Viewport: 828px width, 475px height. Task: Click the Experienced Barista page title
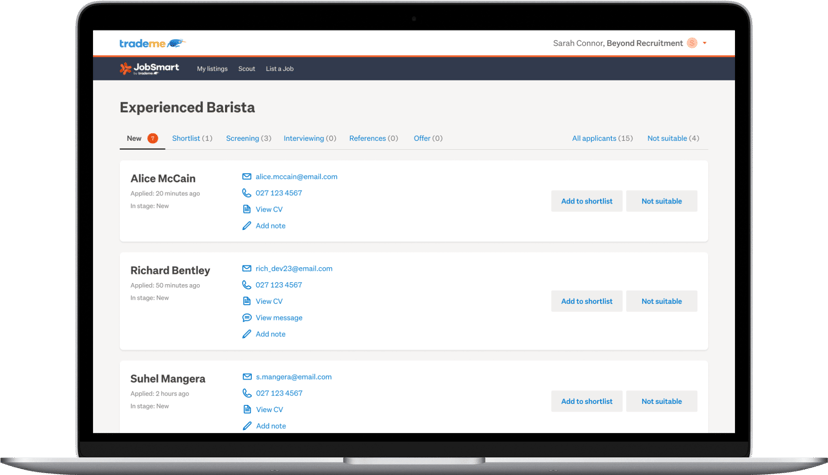(187, 107)
